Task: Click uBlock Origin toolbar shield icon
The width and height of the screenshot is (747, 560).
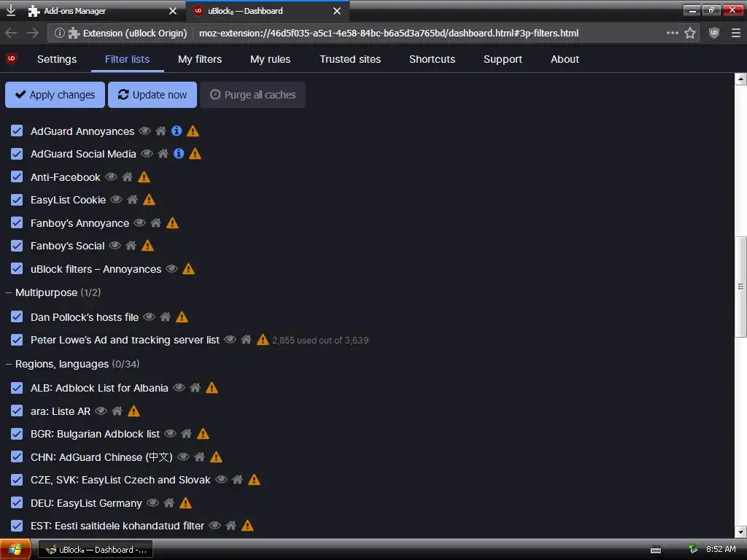Action: point(713,33)
